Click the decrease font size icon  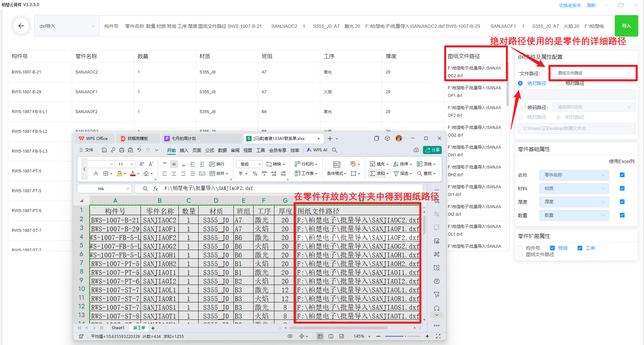click(151, 164)
